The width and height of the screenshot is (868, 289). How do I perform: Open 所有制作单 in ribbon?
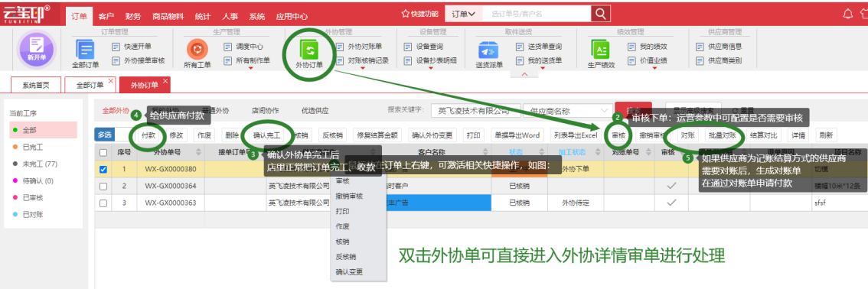[x=247, y=60]
